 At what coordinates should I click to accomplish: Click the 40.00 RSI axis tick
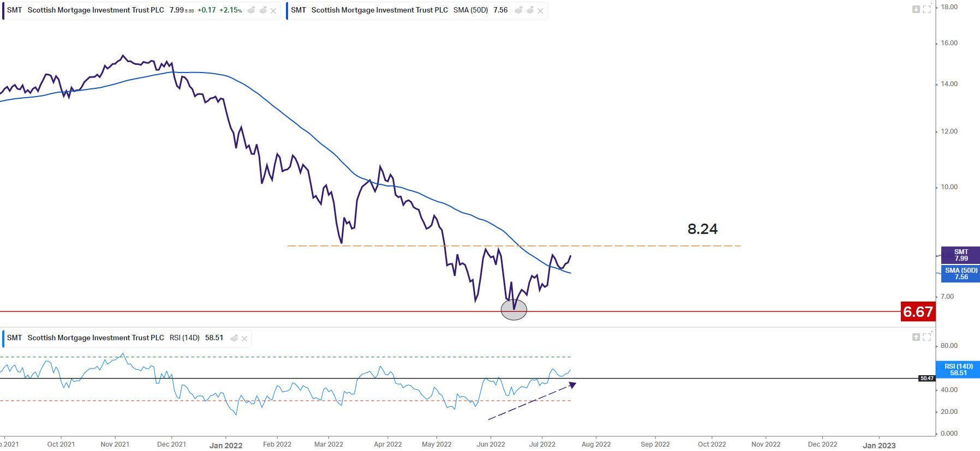(949, 390)
